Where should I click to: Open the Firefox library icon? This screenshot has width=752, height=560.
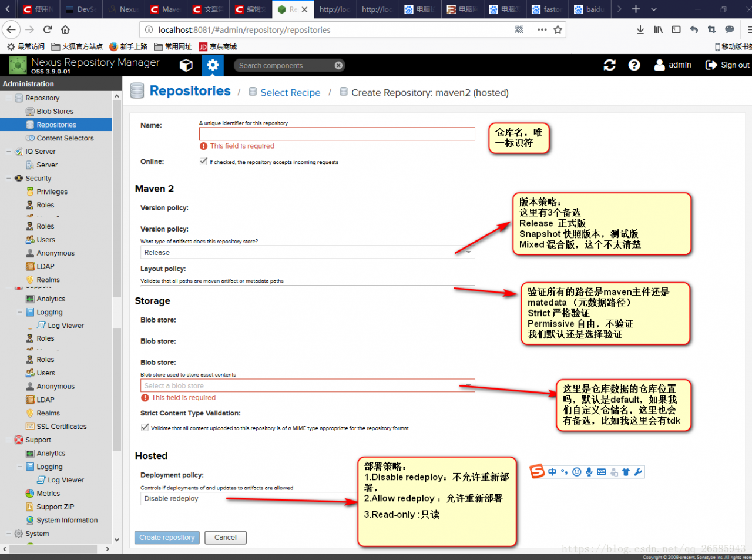pos(659,29)
